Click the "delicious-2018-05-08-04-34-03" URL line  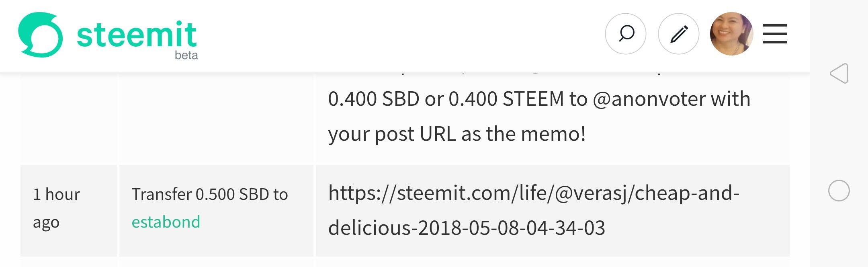(467, 228)
